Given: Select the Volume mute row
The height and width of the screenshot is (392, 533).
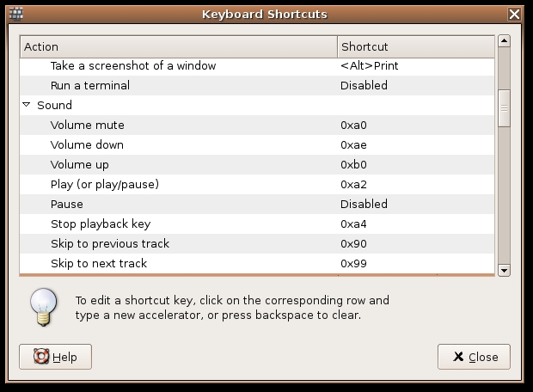Looking at the screenshot, I should click(x=87, y=125).
